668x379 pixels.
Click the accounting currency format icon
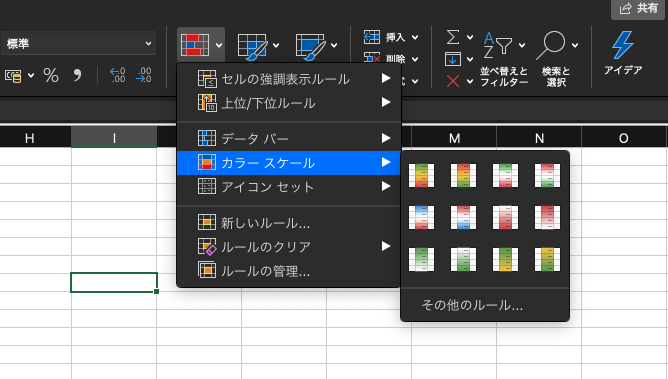[x=13, y=76]
